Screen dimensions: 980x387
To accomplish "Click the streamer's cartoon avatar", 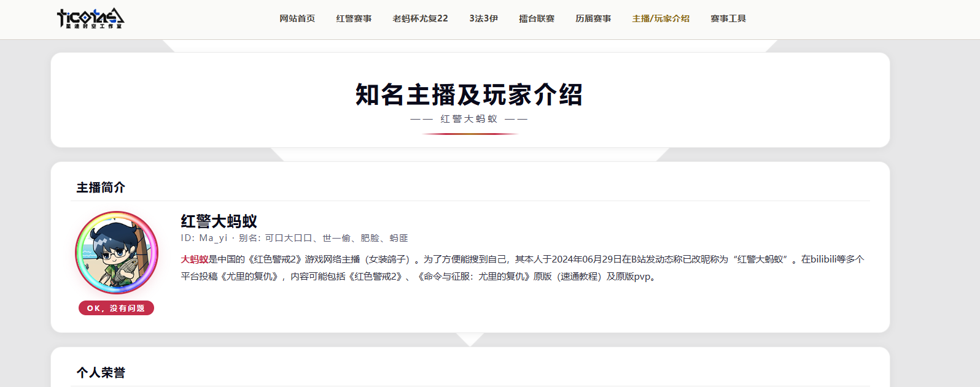I will click(117, 253).
